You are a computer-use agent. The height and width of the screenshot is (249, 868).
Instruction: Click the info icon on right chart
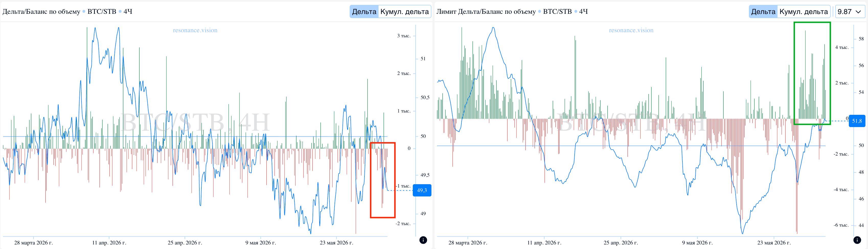[x=857, y=240]
